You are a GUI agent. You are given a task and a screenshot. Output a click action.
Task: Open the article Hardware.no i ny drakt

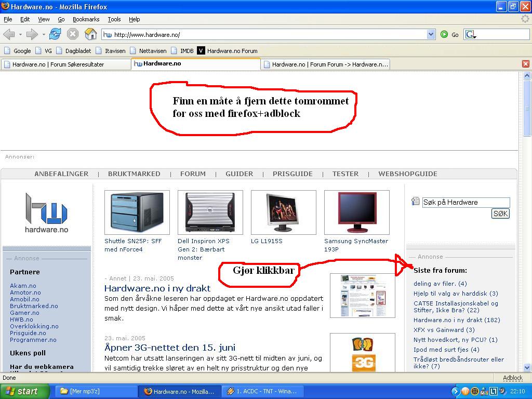point(157,288)
